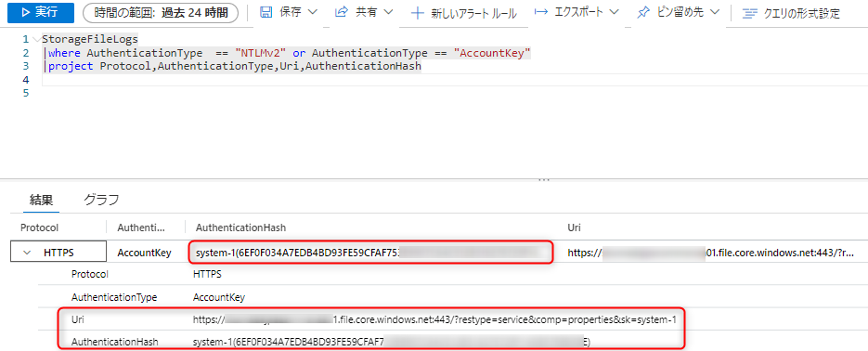Collapse the HTTPS result row chevron

click(x=27, y=253)
